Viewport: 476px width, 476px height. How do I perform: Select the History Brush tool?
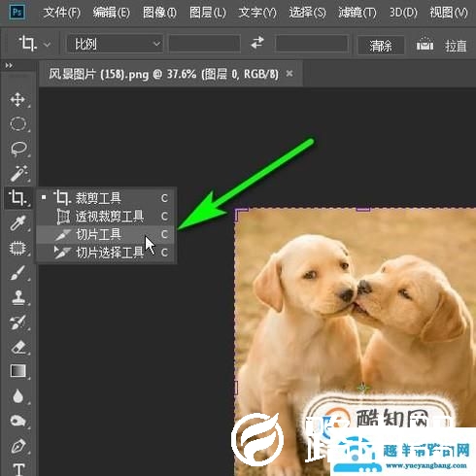coord(18,322)
